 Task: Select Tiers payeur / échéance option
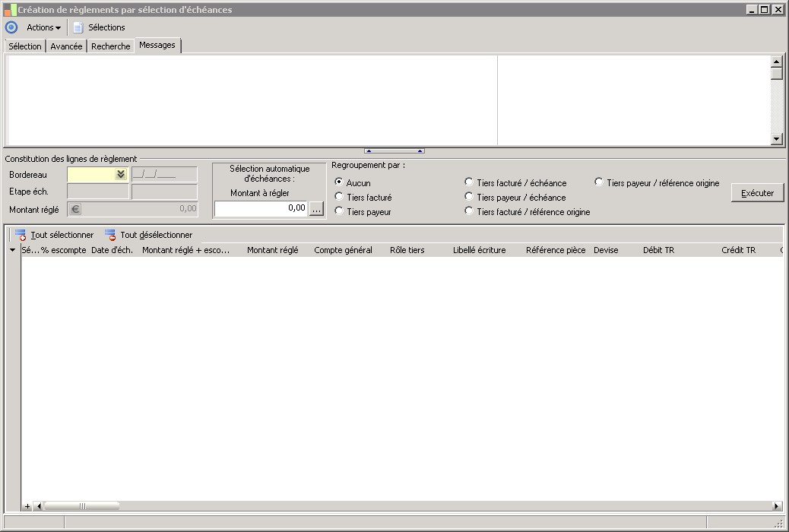click(x=468, y=196)
